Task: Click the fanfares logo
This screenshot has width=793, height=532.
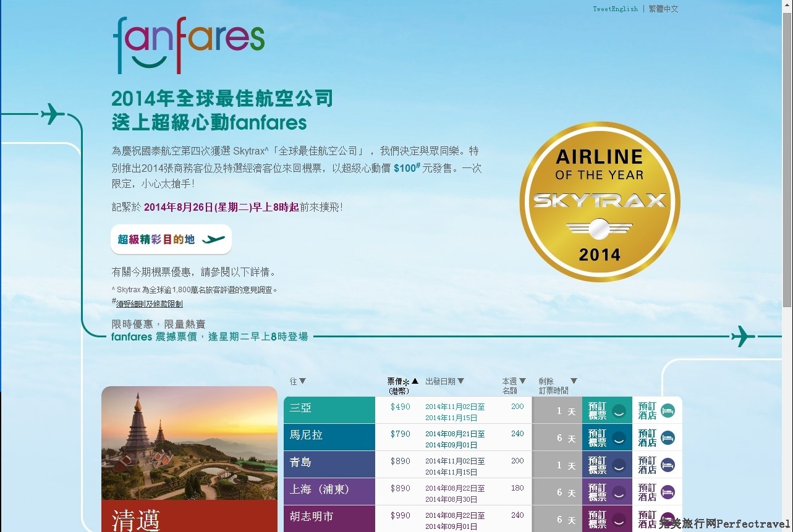Action: pos(189,46)
